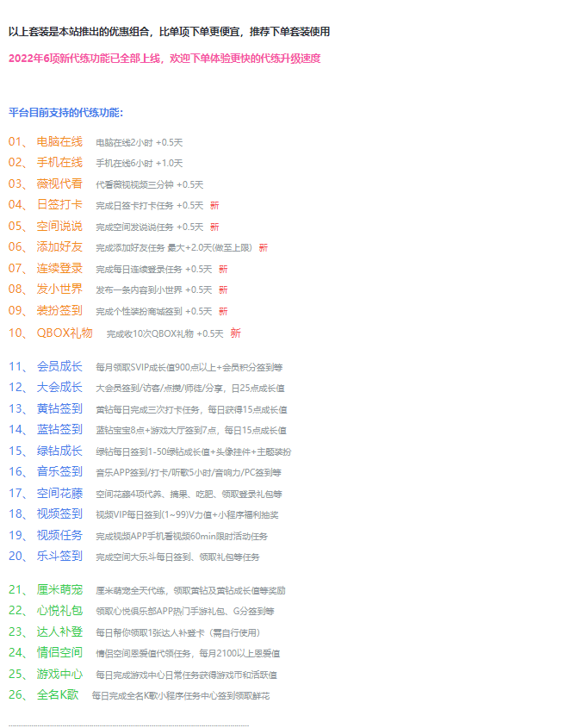
Task: Click the 心悦礼包 entry
Action: click(x=59, y=611)
